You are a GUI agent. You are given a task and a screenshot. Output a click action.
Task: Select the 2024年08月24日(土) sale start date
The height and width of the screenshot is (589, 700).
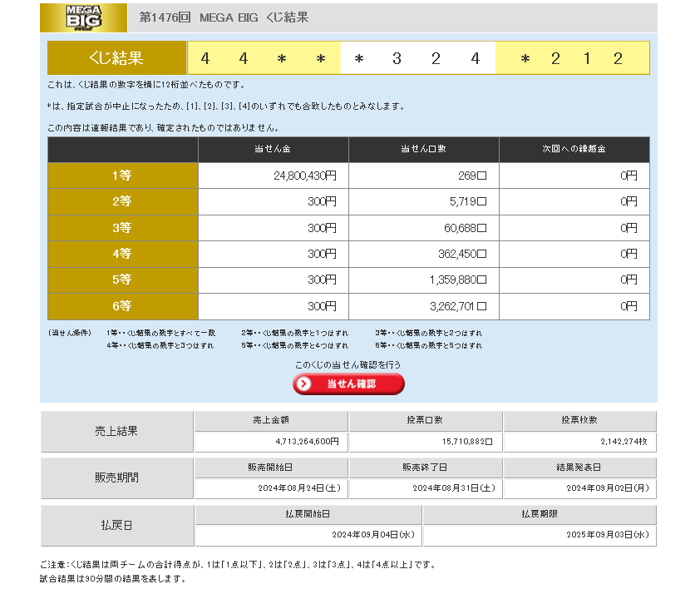click(x=299, y=488)
